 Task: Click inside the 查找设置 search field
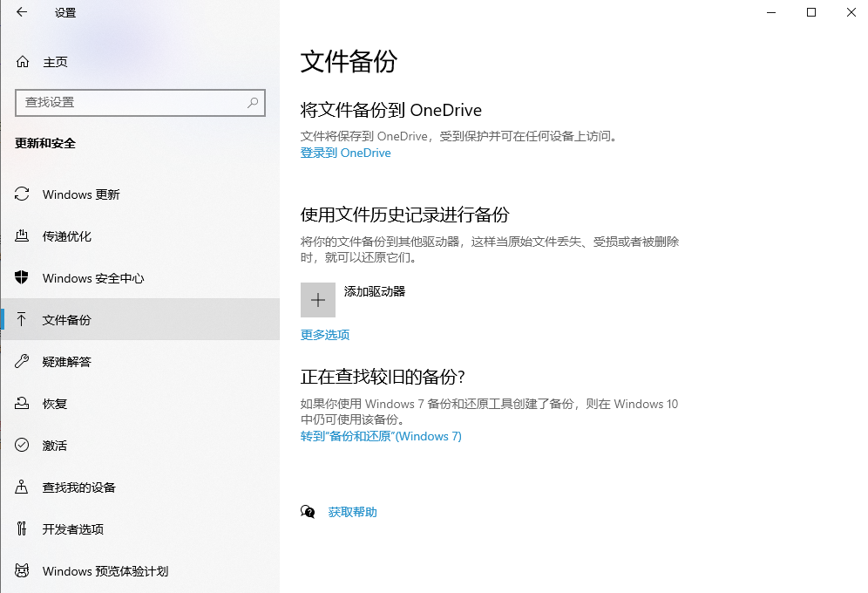tap(131, 103)
